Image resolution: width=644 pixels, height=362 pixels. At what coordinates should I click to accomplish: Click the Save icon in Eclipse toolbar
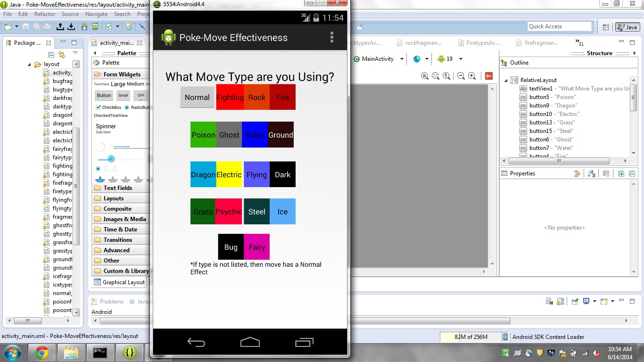(25, 26)
